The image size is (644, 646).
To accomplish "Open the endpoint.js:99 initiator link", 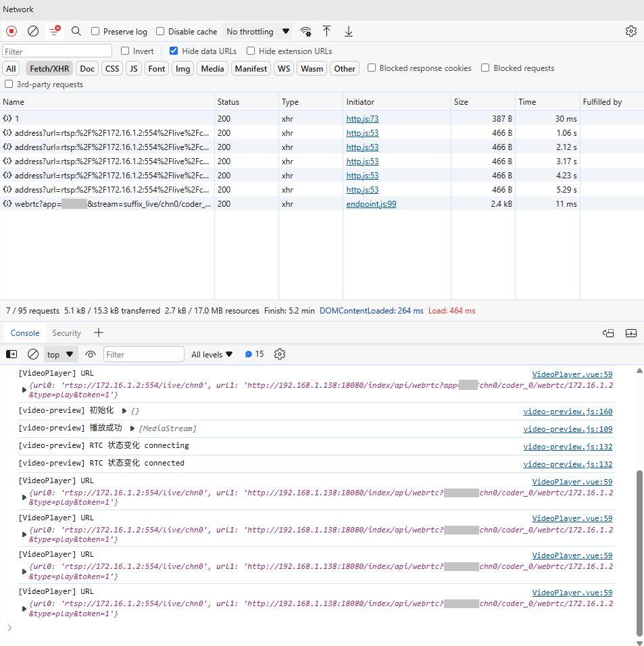I will [x=371, y=204].
